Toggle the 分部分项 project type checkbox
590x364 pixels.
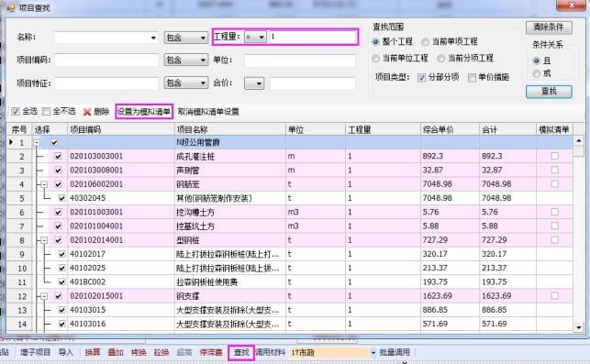tap(421, 77)
